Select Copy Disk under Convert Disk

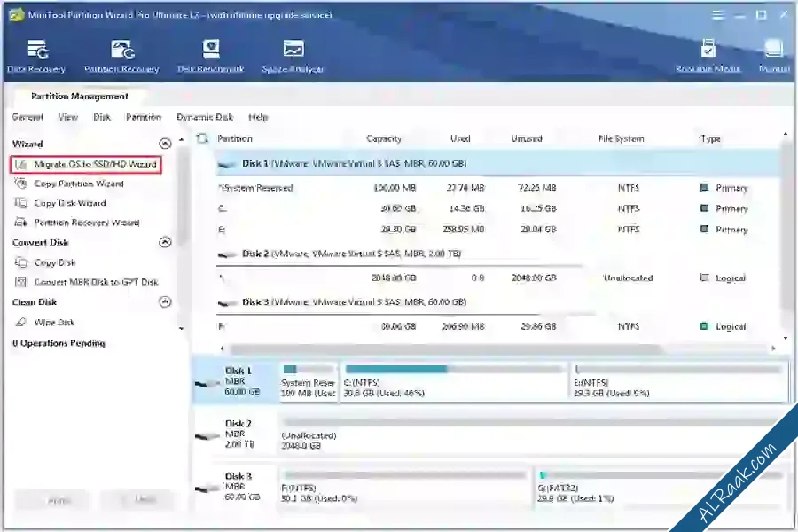click(45, 262)
